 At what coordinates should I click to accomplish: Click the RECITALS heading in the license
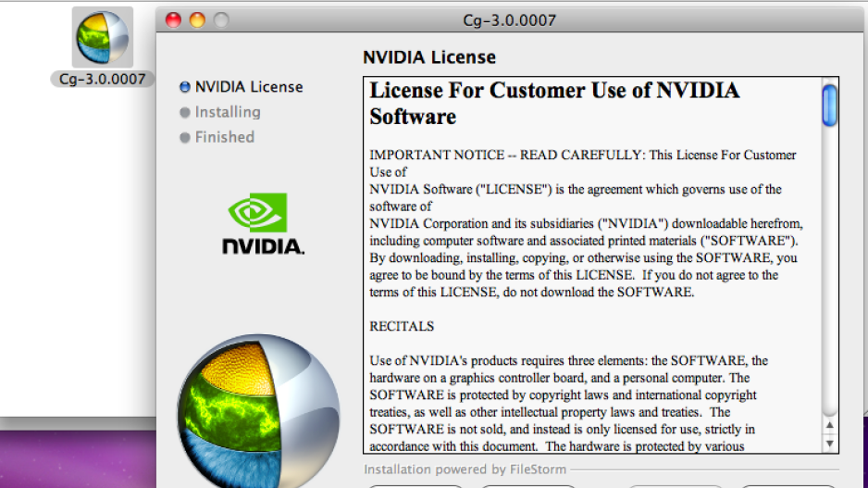click(x=402, y=326)
